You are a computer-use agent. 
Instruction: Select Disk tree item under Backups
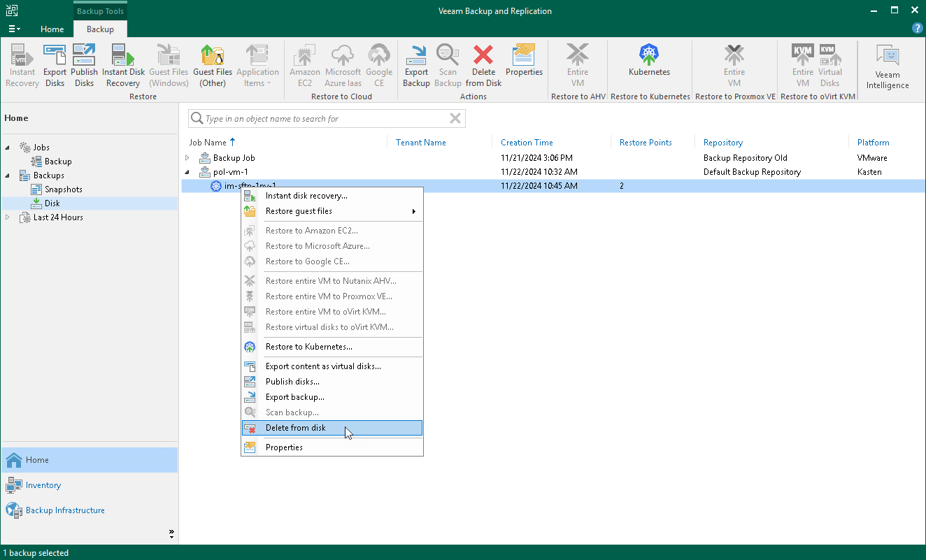point(52,203)
